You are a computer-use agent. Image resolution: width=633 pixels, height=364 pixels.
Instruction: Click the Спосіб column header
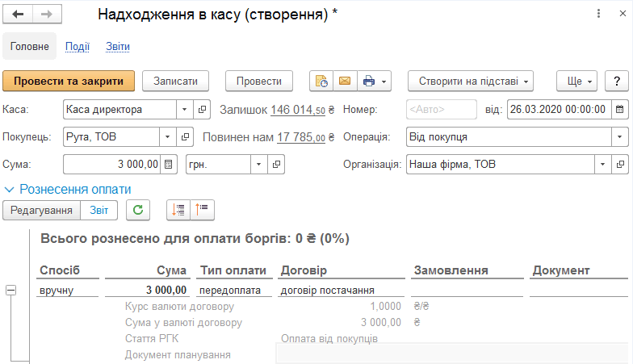(x=60, y=270)
